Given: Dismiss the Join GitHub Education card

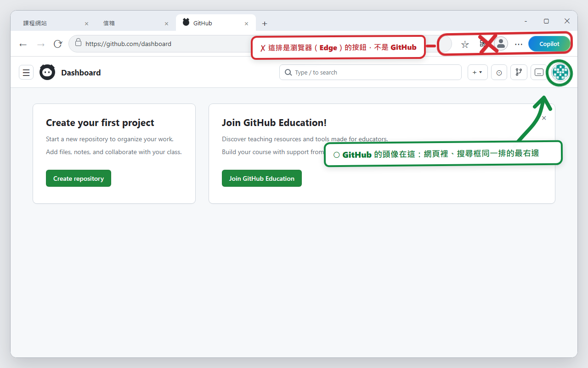Looking at the screenshot, I should [544, 118].
